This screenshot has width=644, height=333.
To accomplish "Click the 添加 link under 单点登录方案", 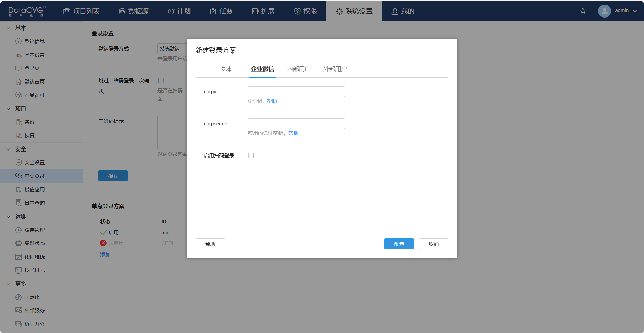I will (105, 254).
